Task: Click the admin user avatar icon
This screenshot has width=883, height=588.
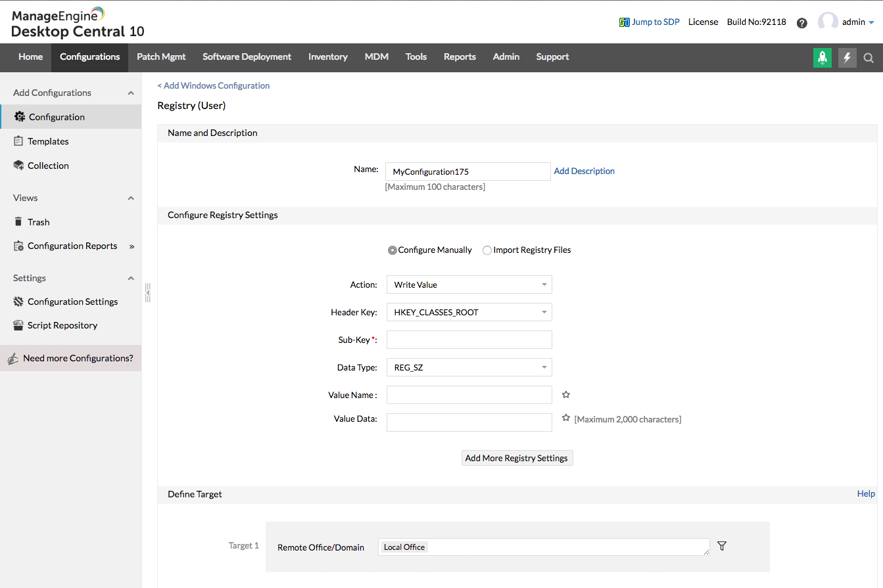Action: 828,22
